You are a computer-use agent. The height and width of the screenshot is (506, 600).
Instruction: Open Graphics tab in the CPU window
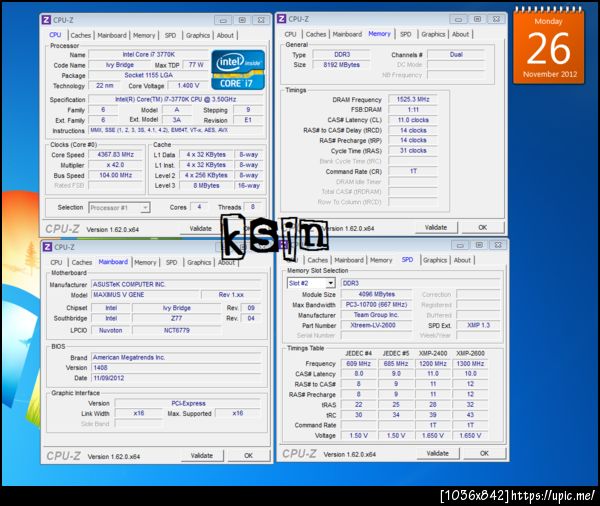pyautogui.click(x=198, y=35)
